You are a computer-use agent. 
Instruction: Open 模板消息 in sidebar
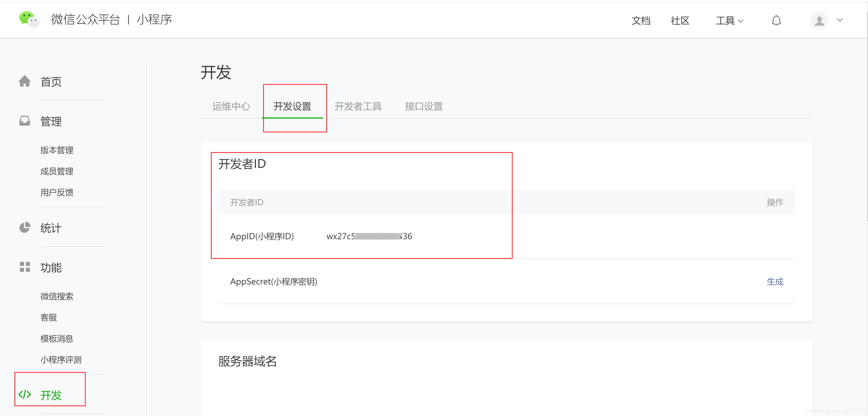(x=57, y=339)
